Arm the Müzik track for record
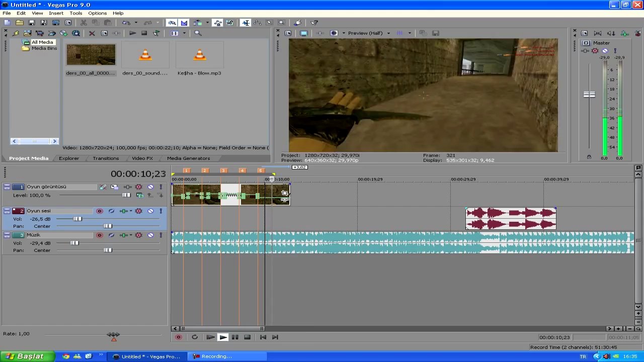 (100, 235)
